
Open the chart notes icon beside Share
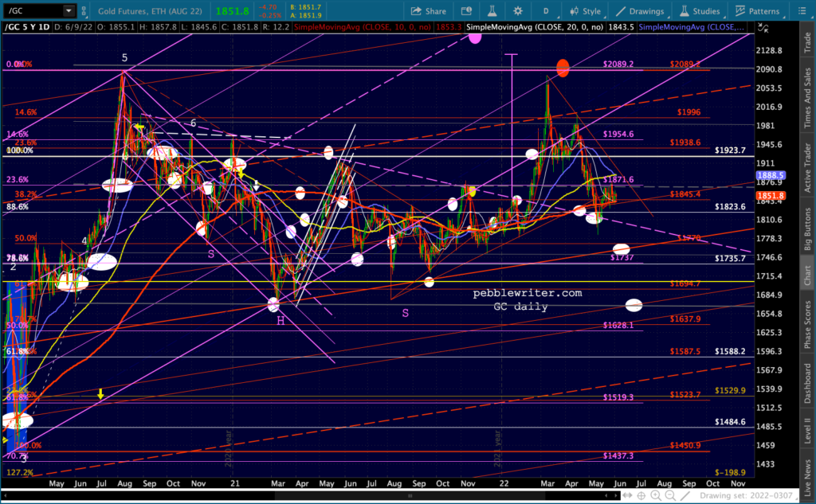[466, 11]
